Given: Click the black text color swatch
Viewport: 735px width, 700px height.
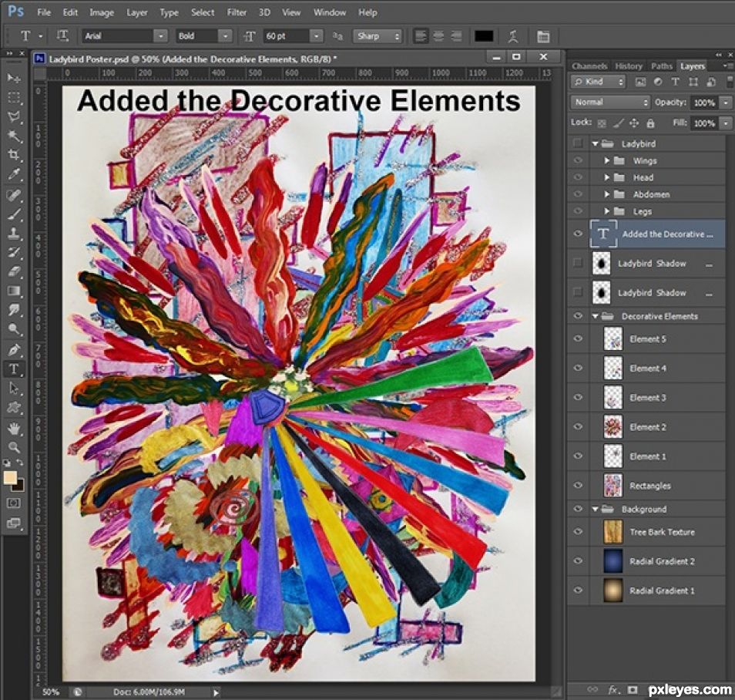Looking at the screenshot, I should (484, 36).
